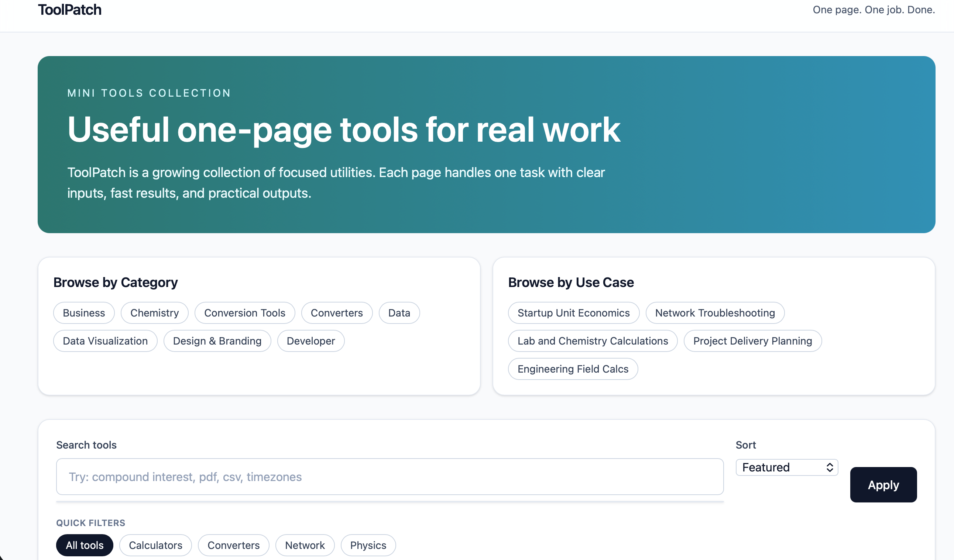Screen dimensions: 954x560
Task: Enable the Calculators quick filter
Action: (155, 545)
